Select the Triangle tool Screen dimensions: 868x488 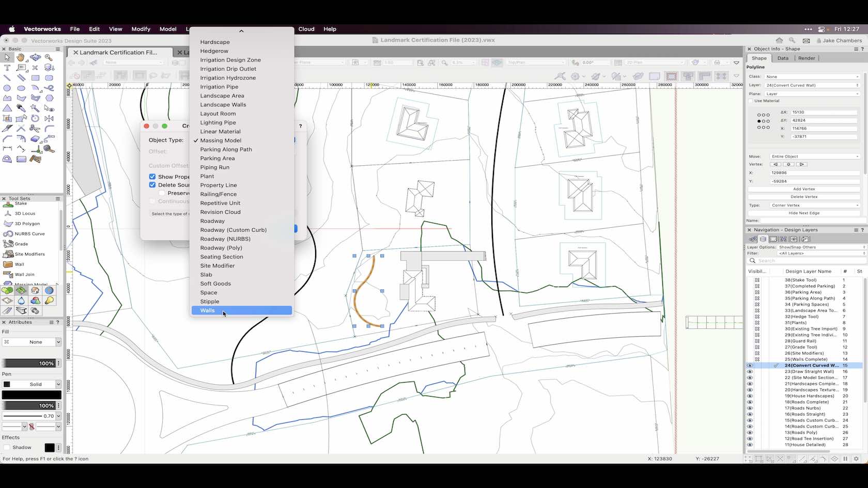pyautogui.click(x=7, y=108)
